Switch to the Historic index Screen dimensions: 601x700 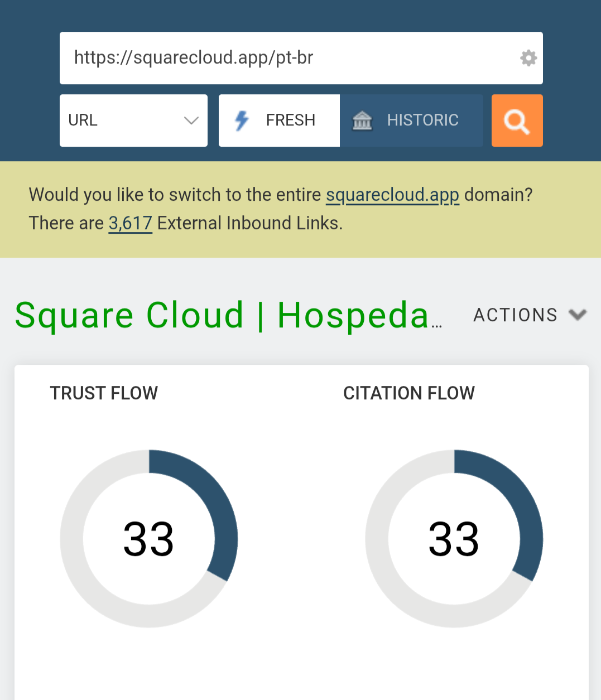412,120
